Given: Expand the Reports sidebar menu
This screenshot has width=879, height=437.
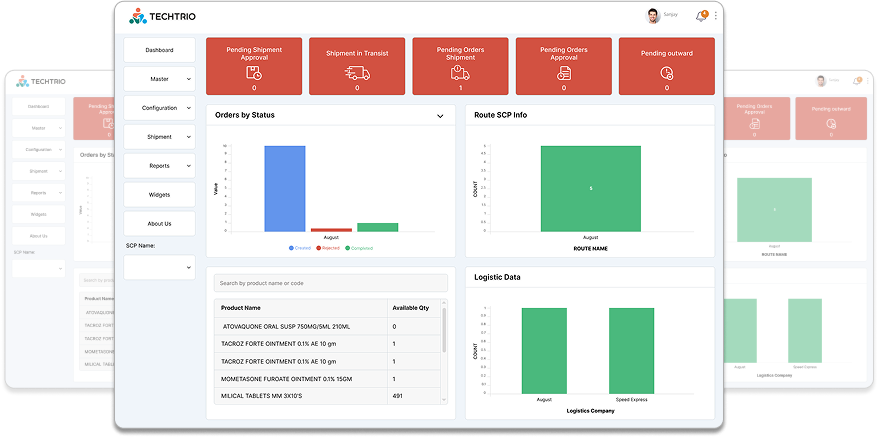Looking at the screenshot, I should tap(159, 166).
